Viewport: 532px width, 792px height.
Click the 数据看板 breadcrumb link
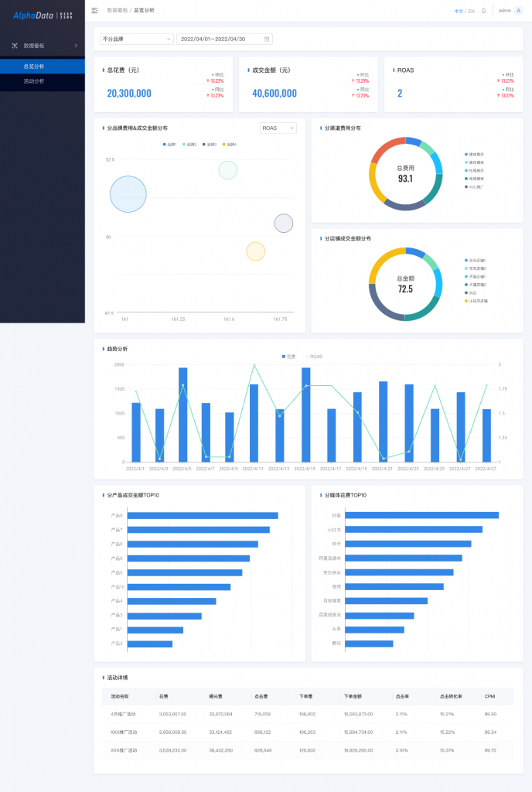(x=118, y=11)
